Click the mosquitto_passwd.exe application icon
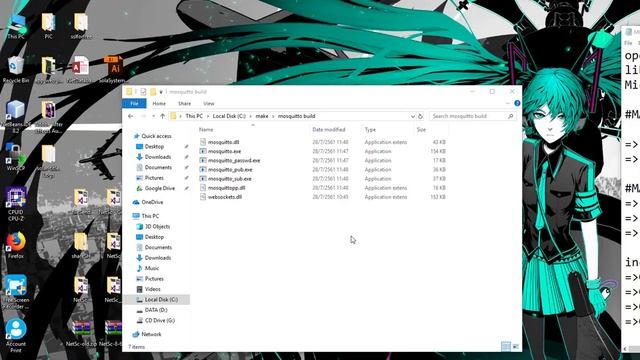Screen dimensions: 640x360 203,160
